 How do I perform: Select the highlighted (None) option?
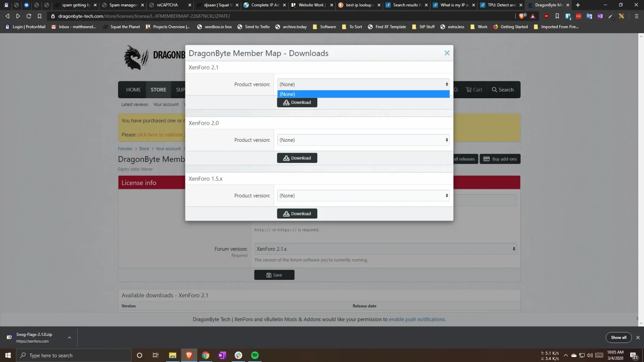(x=363, y=94)
